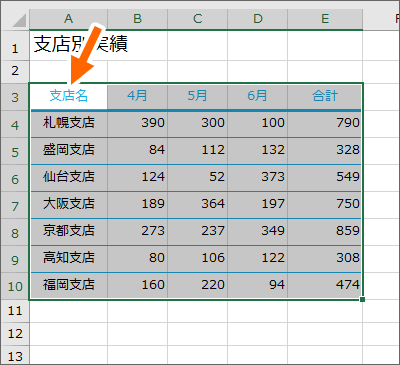Select row 1 header
This screenshot has height=365, width=400.
(15, 45)
